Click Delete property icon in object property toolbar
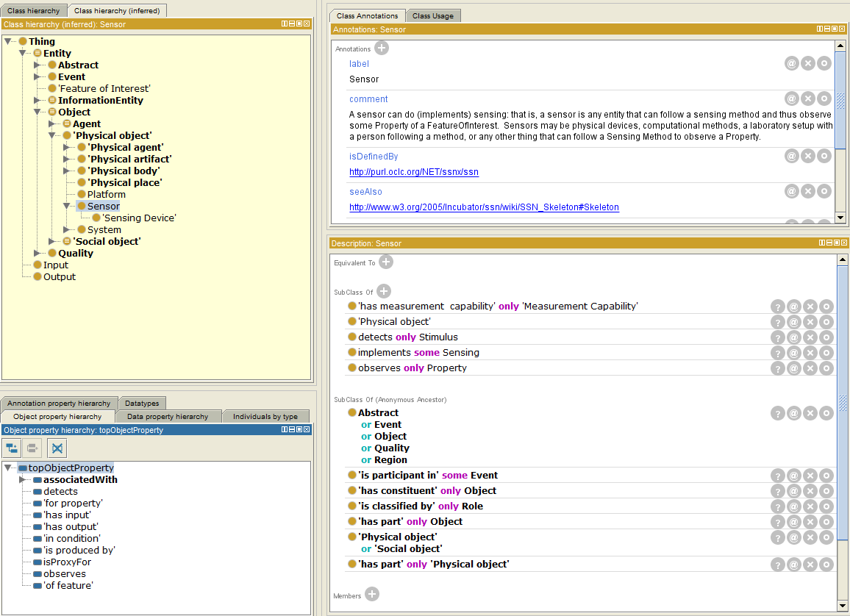The width and height of the screenshot is (850, 616). tap(58, 448)
